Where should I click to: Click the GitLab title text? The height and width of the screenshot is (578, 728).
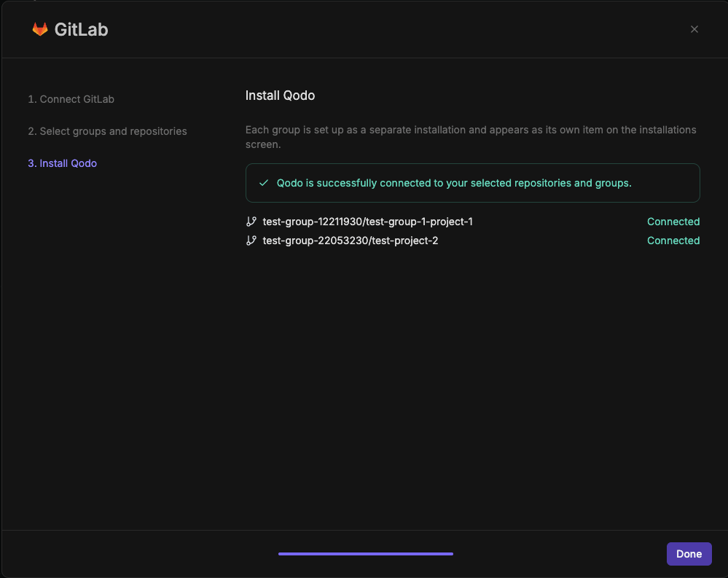coord(81,29)
